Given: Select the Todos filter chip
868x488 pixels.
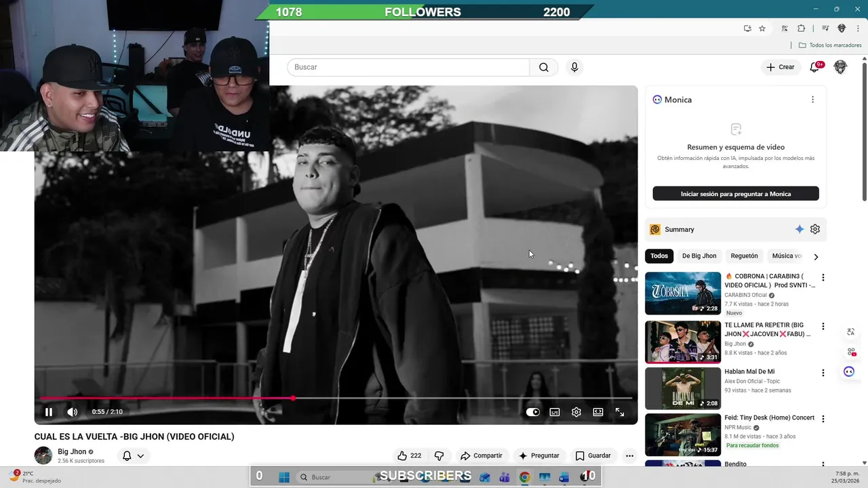Looking at the screenshot, I should point(659,256).
